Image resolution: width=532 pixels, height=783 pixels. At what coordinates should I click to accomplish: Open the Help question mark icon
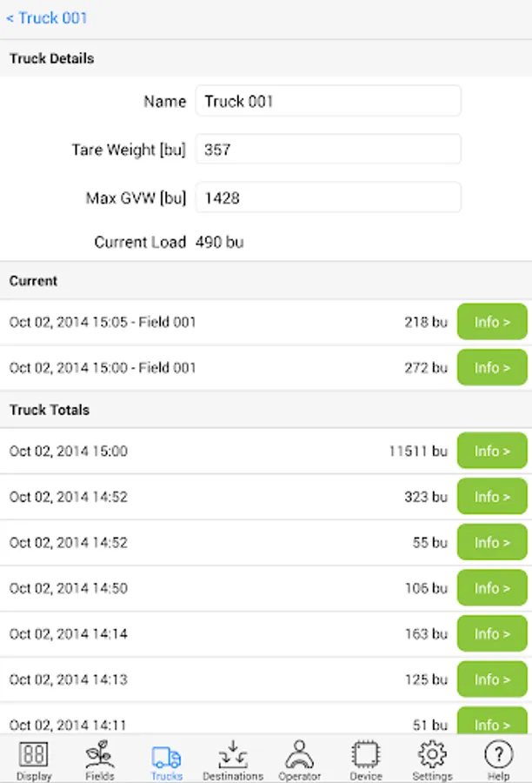(499, 754)
